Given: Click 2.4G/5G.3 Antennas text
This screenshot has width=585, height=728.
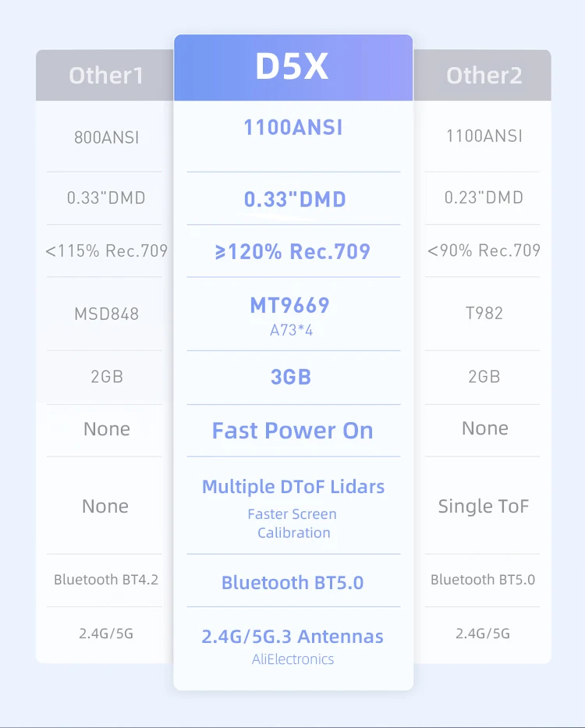Looking at the screenshot, I should tap(292, 637).
